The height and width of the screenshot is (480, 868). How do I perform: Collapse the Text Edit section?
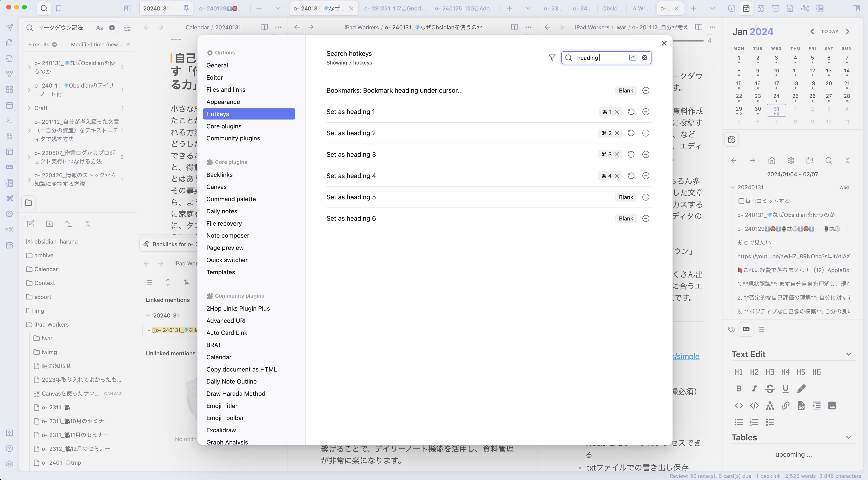tap(848, 354)
